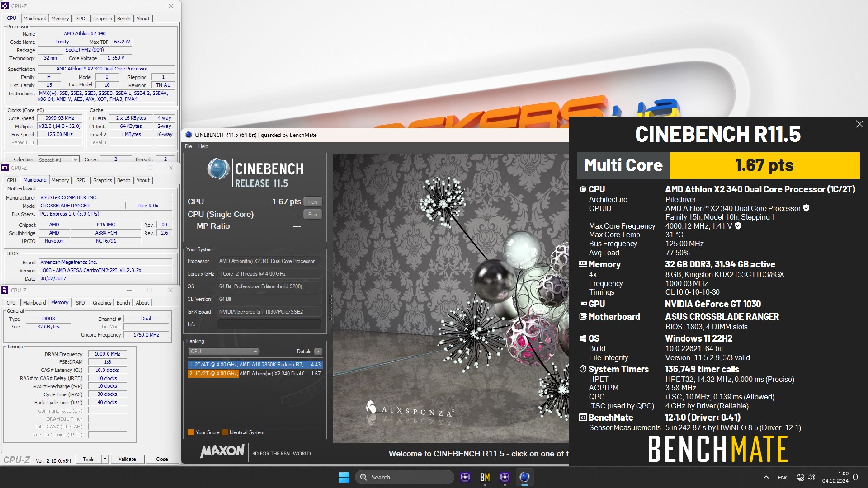The image size is (868, 488).
Task: Open ENG language indicator
Action: pos(783,478)
